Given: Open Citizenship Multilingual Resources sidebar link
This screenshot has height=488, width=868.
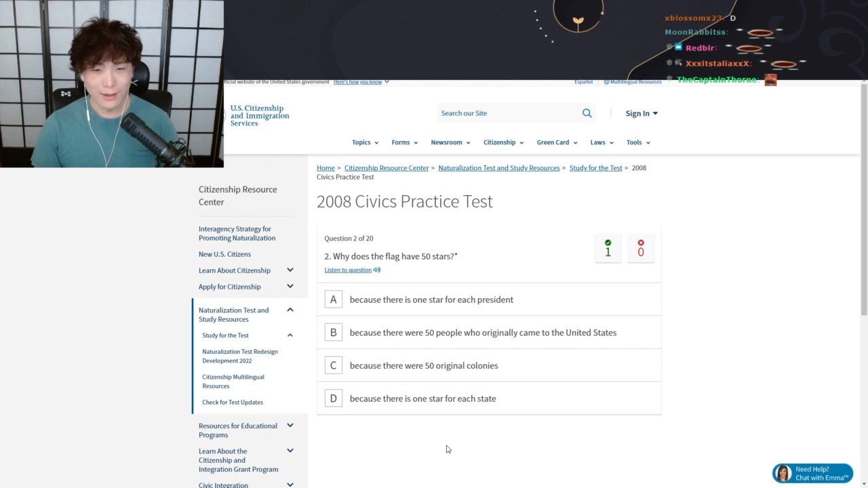Looking at the screenshot, I should pyautogui.click(x=233, y=382).
